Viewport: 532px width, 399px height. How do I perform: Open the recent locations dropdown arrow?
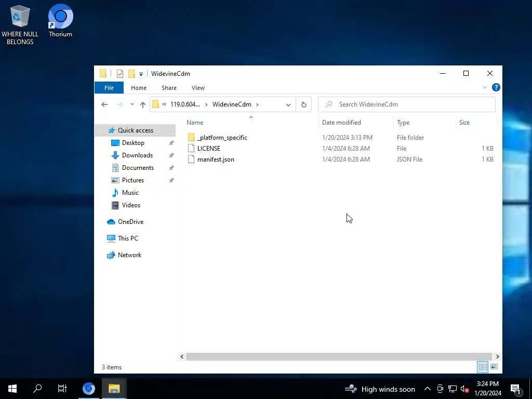132,104
